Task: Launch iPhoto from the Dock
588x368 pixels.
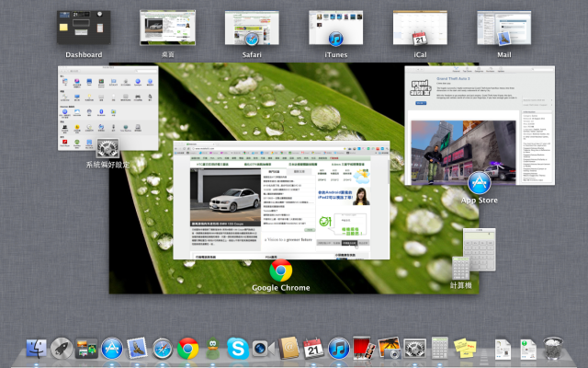Action: 390,348
